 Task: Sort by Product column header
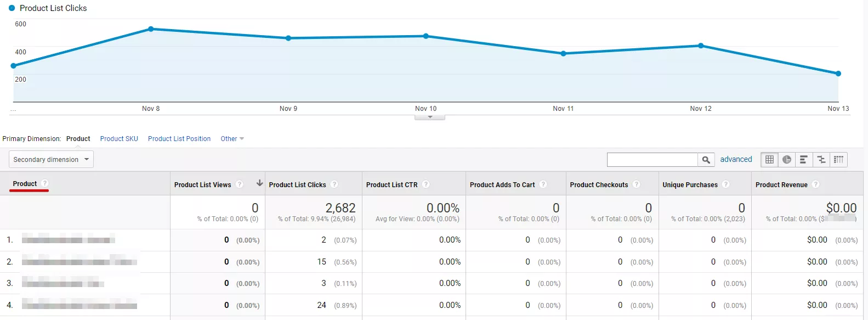(25, 184)
